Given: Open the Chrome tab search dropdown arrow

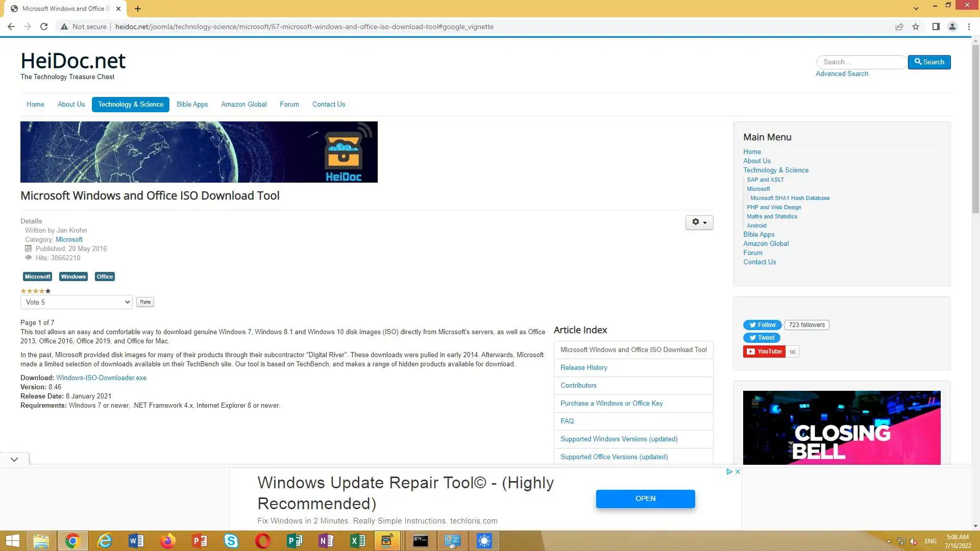Looking at the screenshot, I should pyautogui.click(x=916, y=8).
